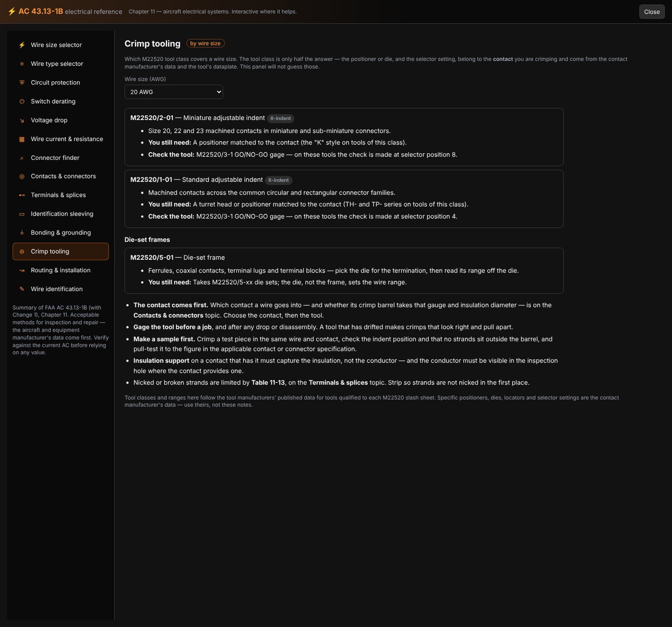This screenshot has width=672, height=627.
Task: Click bold 'Contacts & connectors' in the notes
Action: click(x=168, y=315)
